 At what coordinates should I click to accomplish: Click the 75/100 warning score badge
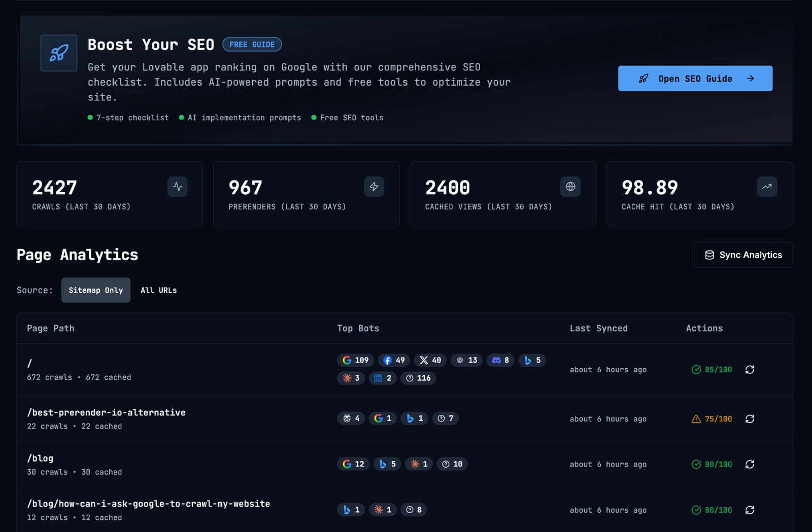[x=710, y=419]
